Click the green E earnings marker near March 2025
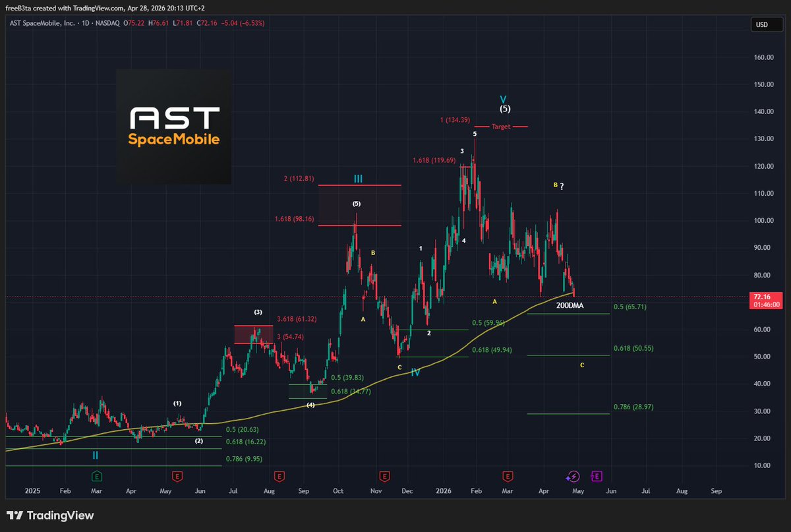Viewport: 791px width, 532px height. pyautogui.click(x=96, y=475)
